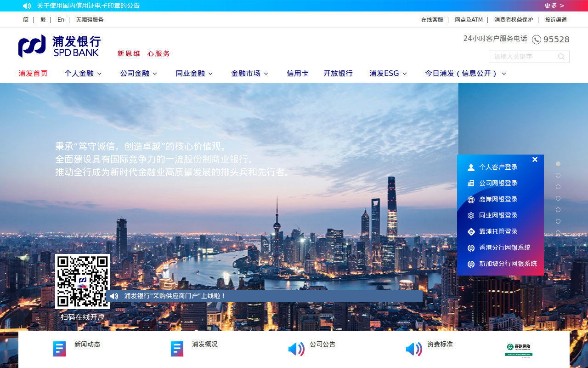
Task: Click the 公司公告 speaker icon
Action: tap(296, 349)
